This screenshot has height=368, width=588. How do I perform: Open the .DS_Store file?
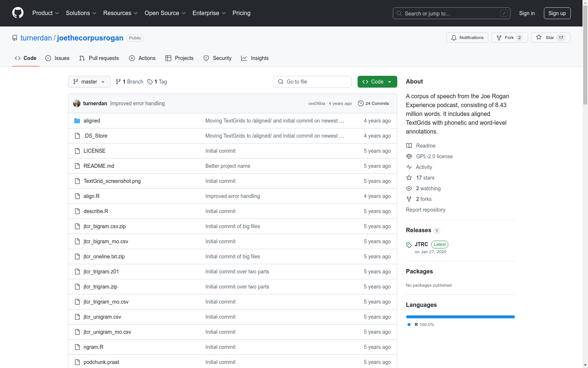[96, 136]
